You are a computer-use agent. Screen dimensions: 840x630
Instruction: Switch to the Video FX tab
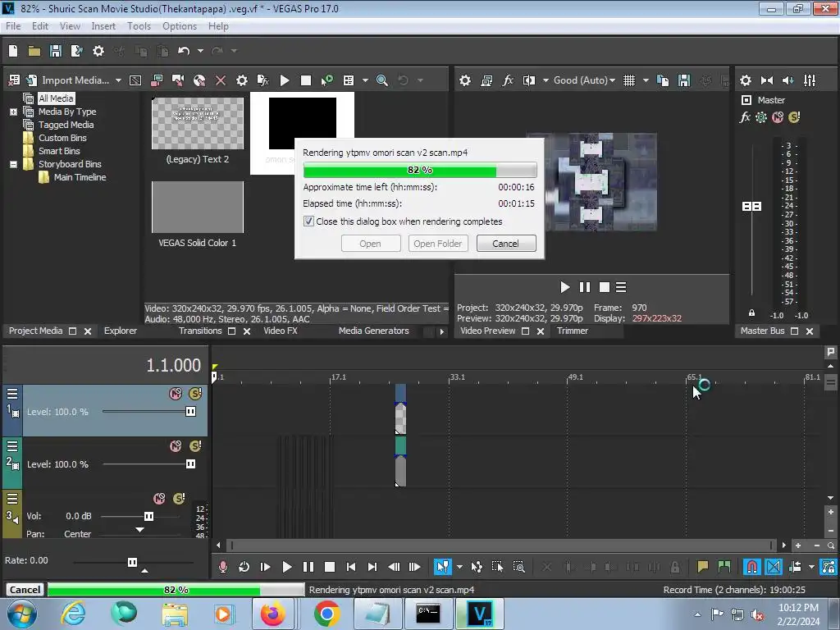[x=281, y=331]
